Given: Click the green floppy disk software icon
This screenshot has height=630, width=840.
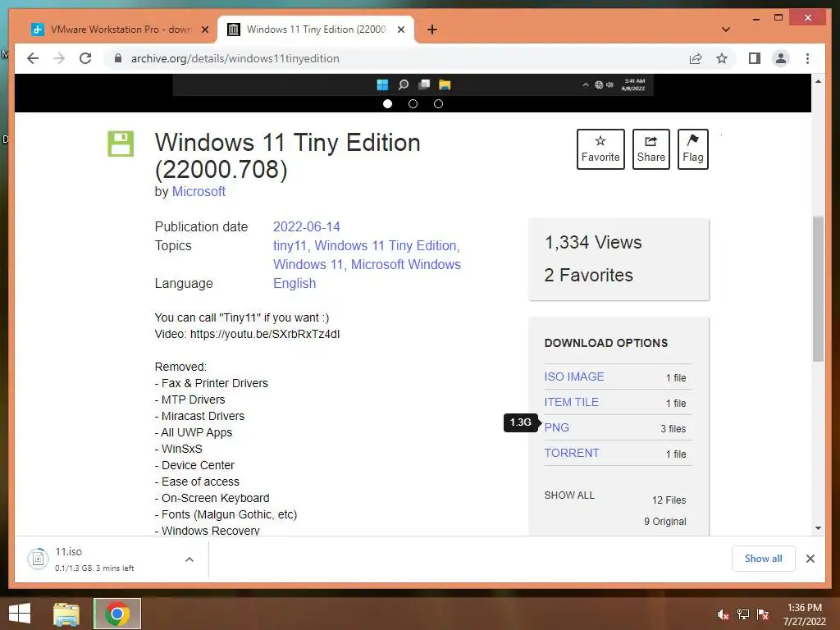Looking at the screenshot, I should pos(121,144).
